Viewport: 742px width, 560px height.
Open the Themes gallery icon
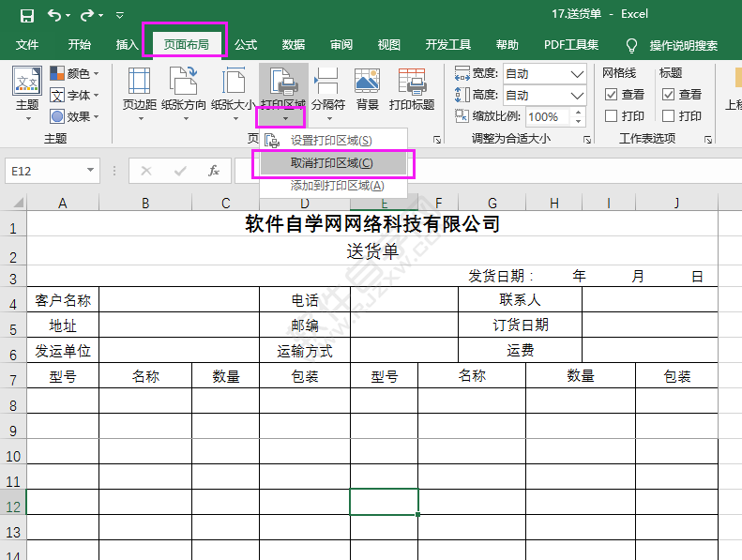pyautogui.click(x=27, y=81)
